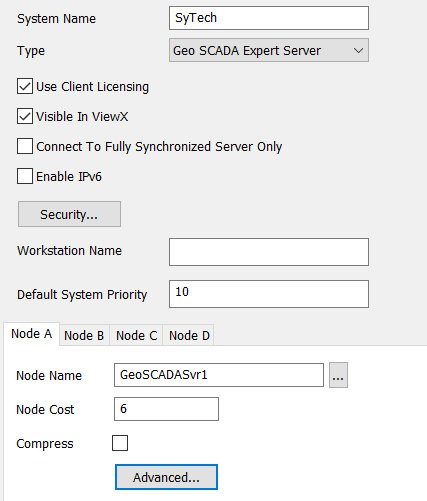Open the Advanced node settings
Screen dimensions: 427x501
(166, 477)
